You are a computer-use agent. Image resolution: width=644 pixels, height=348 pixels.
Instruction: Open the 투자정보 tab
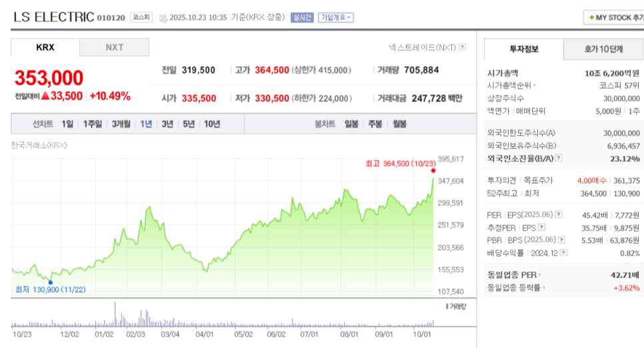[x=523, y=49]
